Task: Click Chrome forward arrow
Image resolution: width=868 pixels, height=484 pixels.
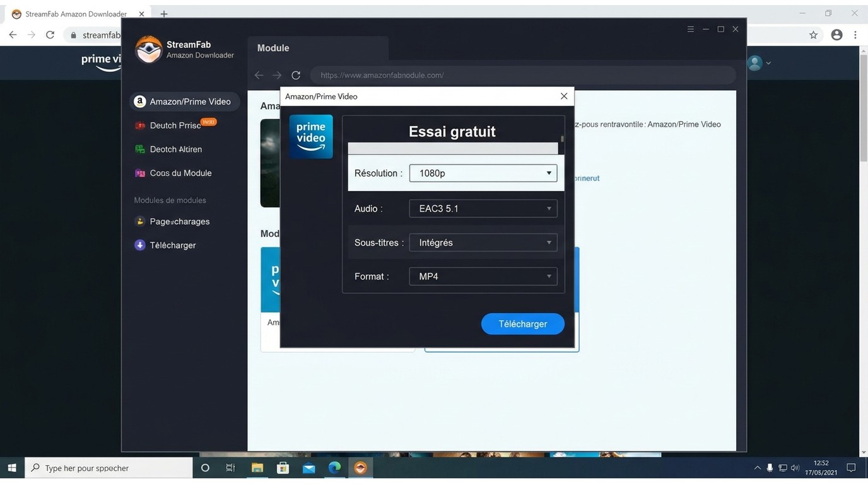Action: point(32,35)
